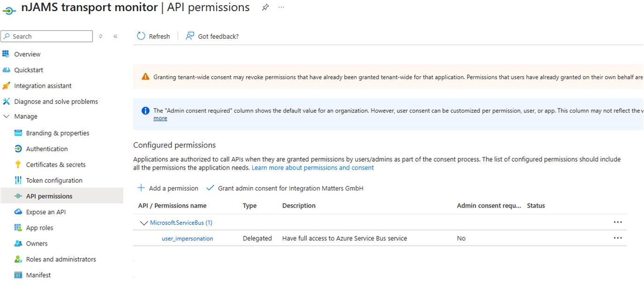Open the user_impersonation row ellipsis menu

click(618, 238)
